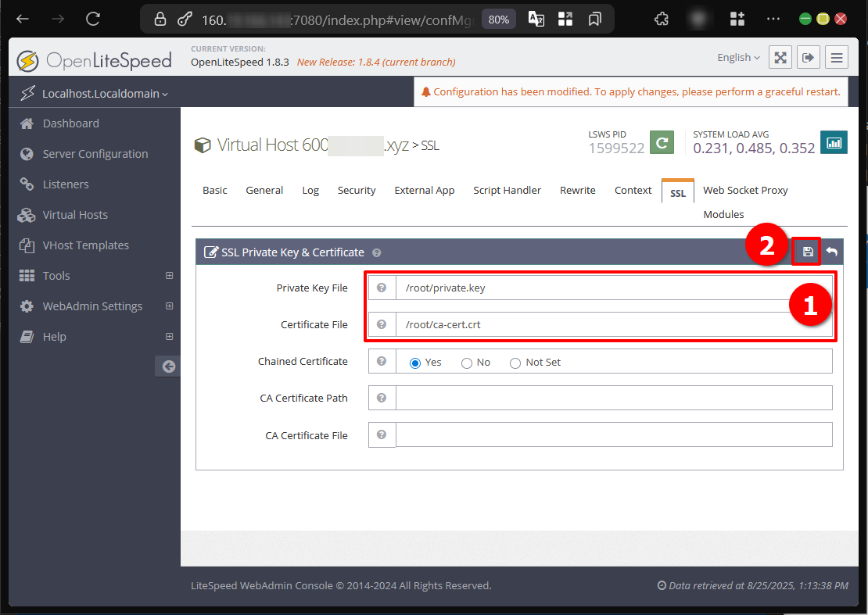
Task: Click the bookmark icon in address bar
Action: click(594, 20)
